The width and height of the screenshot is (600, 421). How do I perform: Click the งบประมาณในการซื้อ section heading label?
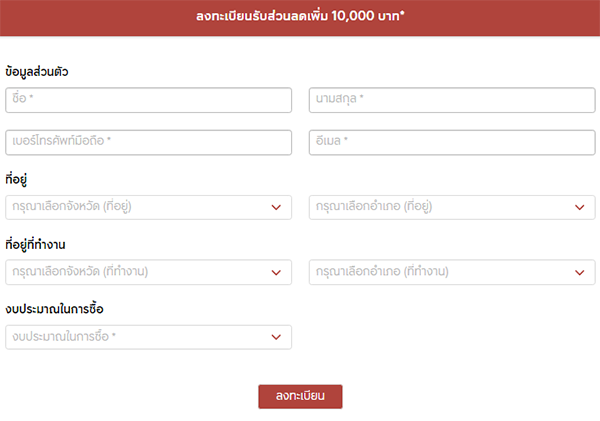click(x=54, y=309)
